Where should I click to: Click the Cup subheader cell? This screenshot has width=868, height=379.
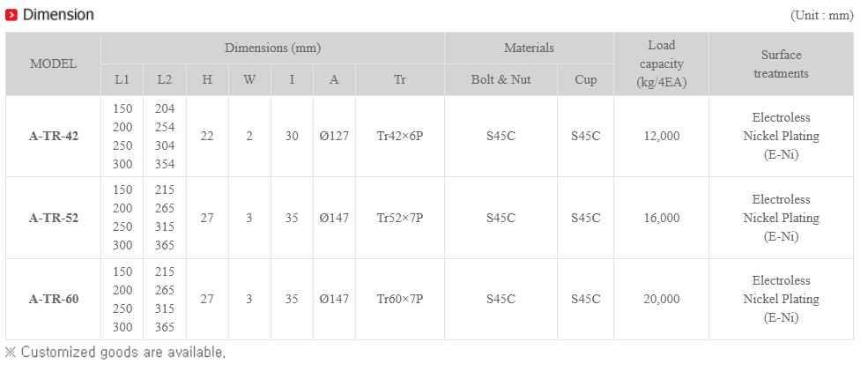pyautogui.click(x=585, y=79)
